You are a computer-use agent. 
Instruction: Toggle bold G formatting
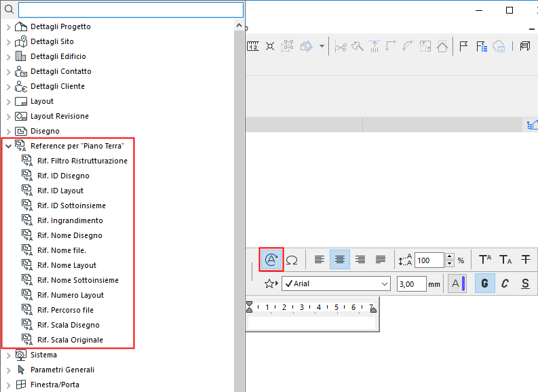pos(485,283)
